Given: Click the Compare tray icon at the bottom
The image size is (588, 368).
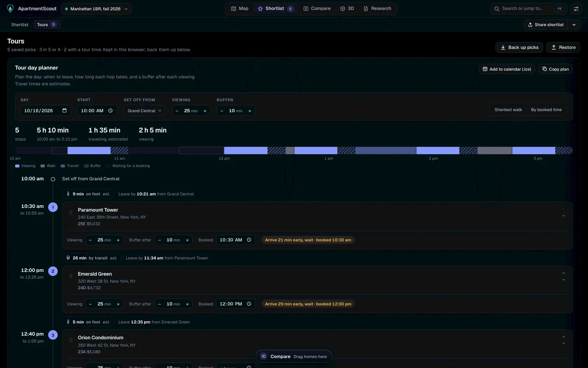Looking at the screenshot, I should coord(263,356).
